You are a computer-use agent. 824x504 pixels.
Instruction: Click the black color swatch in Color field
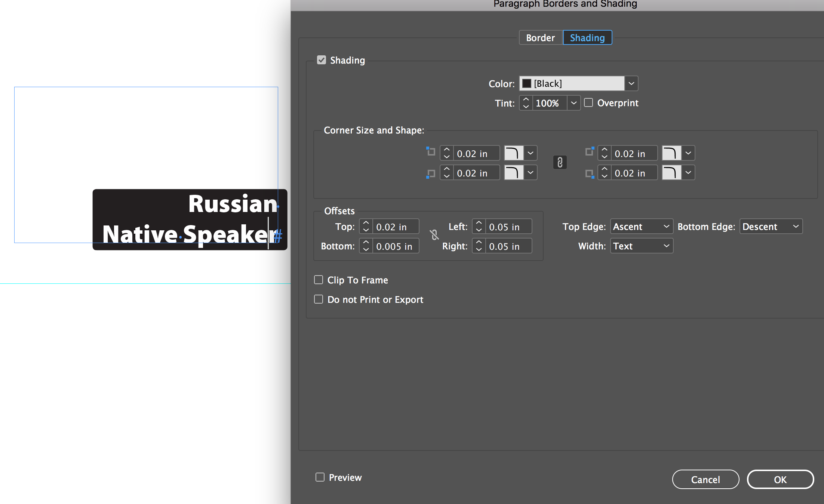click(x=527, y=83)
